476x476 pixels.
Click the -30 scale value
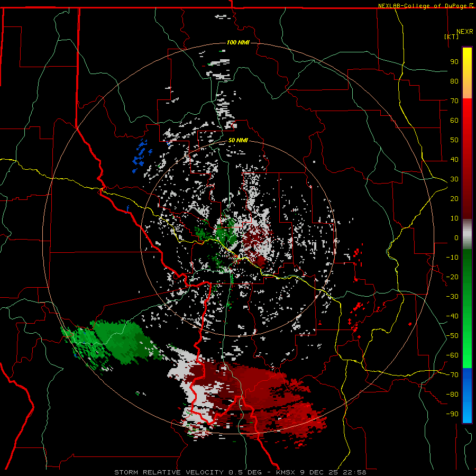click(x=452, y=297)
